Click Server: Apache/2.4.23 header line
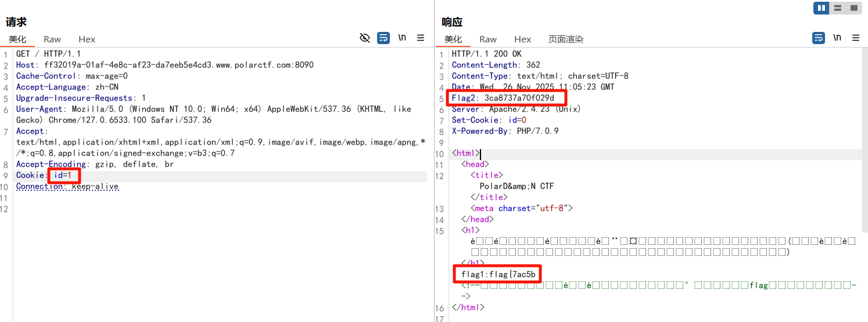 [517, 109]
